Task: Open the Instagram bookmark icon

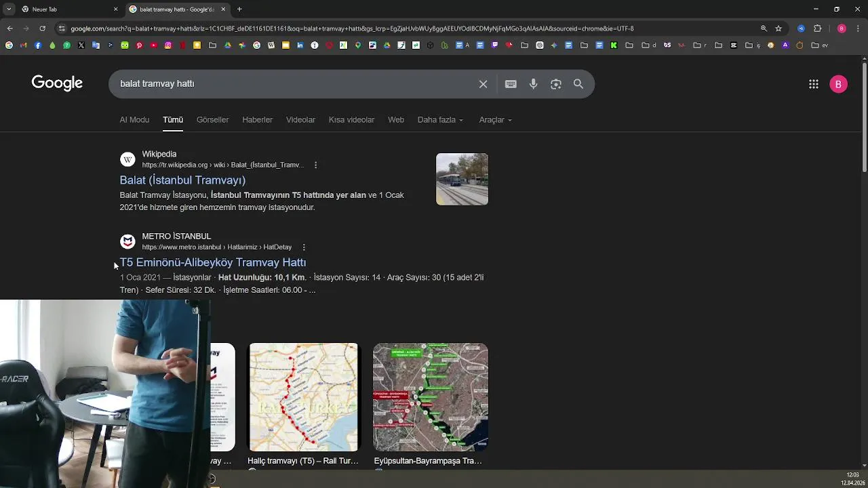Action: (168, 45)
